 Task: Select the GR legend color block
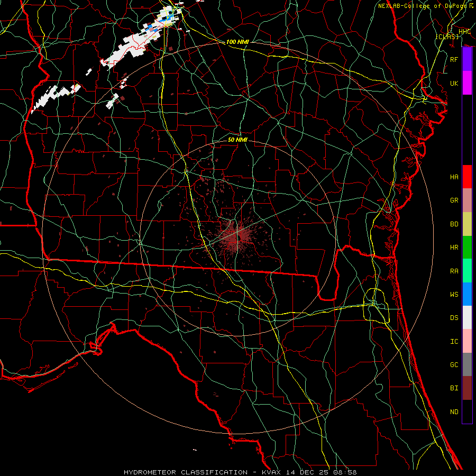click(467, 200)
